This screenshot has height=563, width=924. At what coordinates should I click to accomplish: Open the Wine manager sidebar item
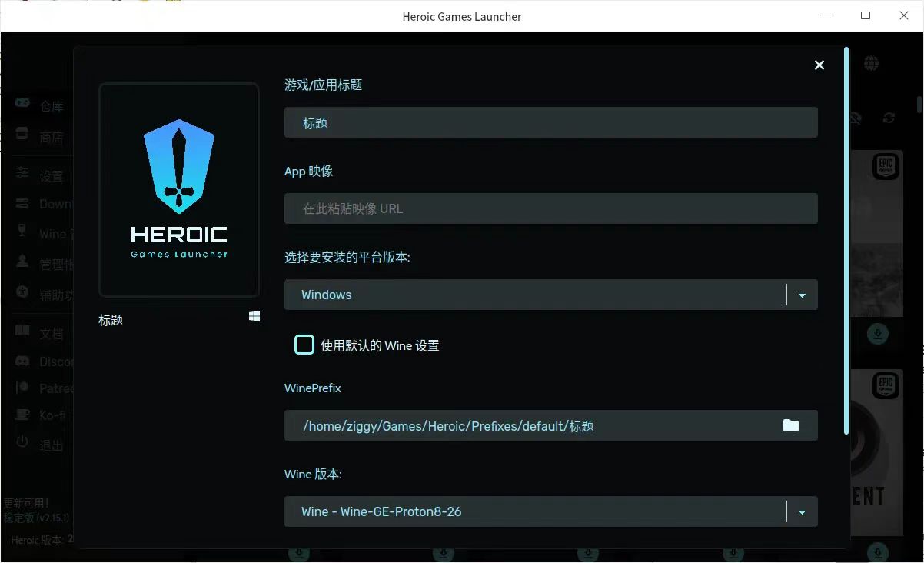click(x=44, y=233)
